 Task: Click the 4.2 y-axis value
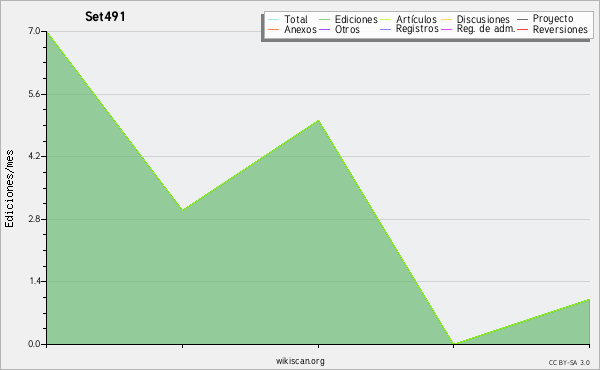click(34, 156)
